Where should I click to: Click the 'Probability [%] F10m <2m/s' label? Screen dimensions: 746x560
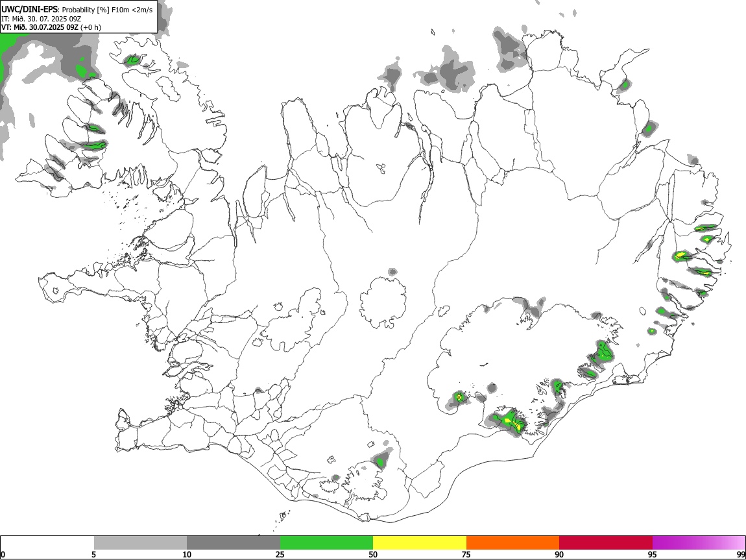[108, 10]
